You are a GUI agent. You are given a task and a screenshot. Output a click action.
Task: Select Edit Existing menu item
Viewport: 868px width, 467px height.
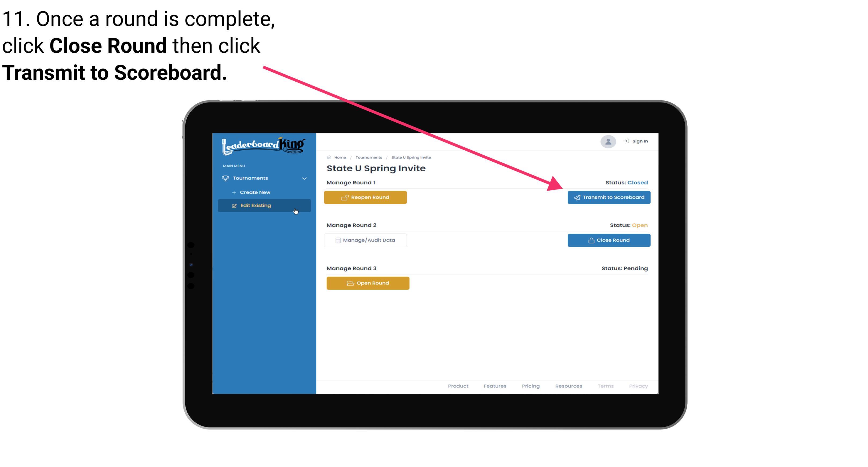[x=264, y=205]
